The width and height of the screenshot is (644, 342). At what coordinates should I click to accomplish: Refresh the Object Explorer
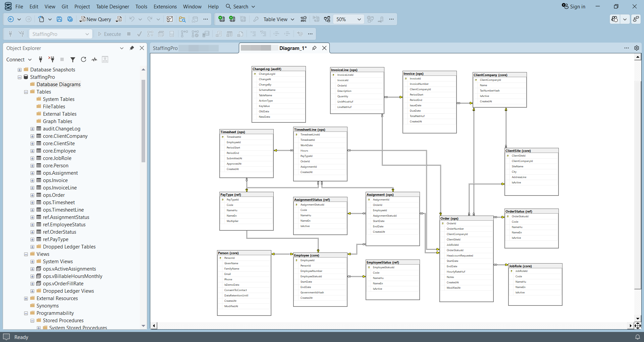point(84,59)
